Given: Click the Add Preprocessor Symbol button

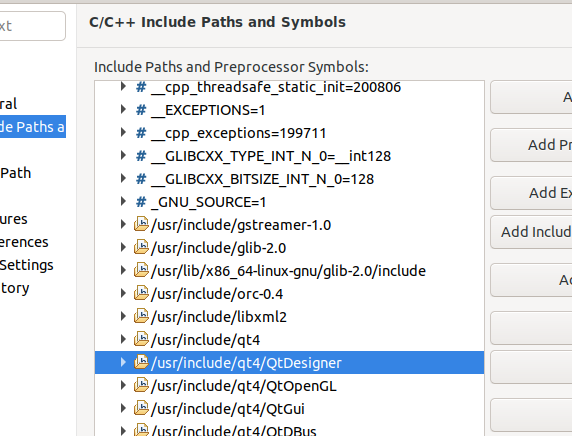Looking at the screenshot, I should point(531,145).
